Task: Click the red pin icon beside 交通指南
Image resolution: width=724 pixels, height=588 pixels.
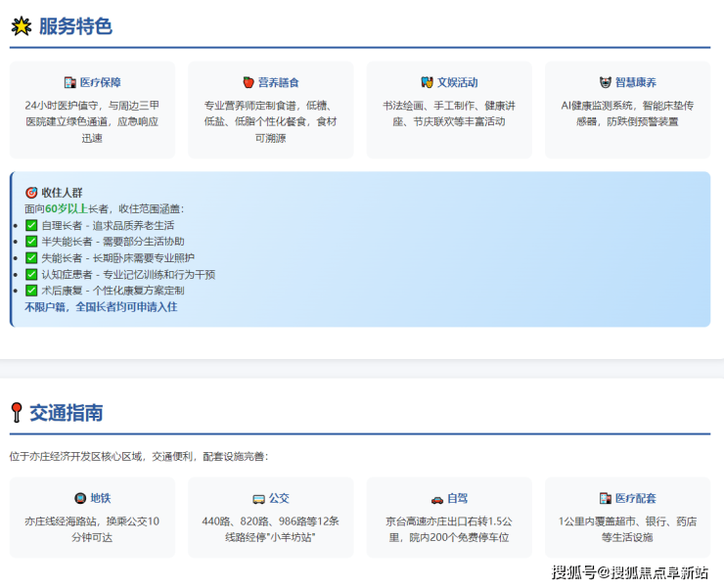Action: [16, 413]
